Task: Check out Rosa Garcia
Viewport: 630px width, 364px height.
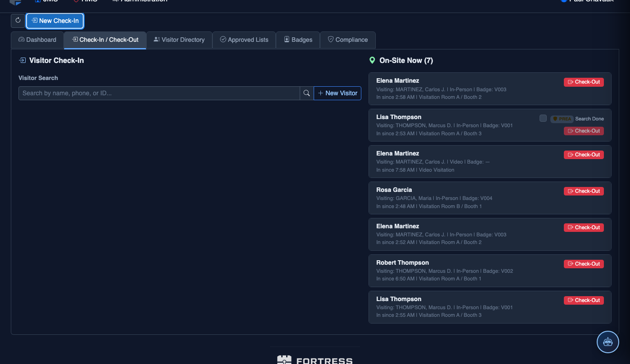Action: coord(584,191)
